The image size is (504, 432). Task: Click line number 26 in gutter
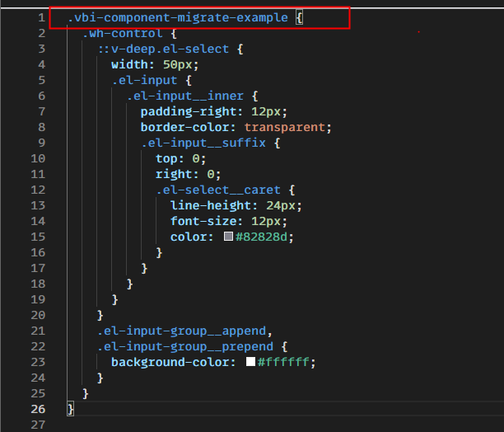click(38, 409)
